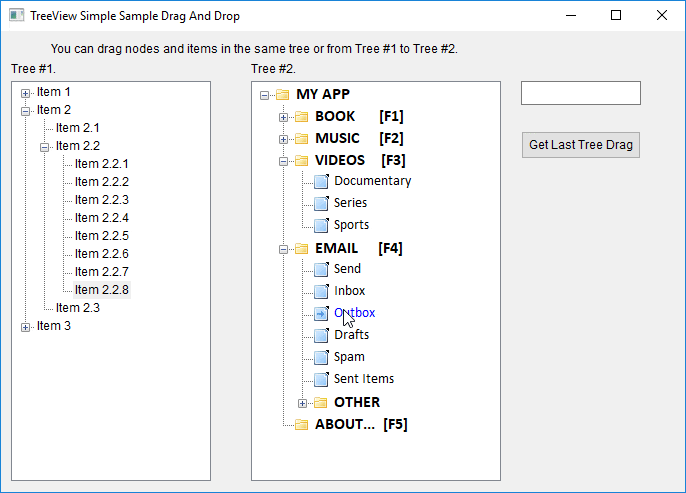Click the Get Last Tree Drag button
Image resolution: width=686 pixels, height=493 pixels.
click(x=581, y=145)
